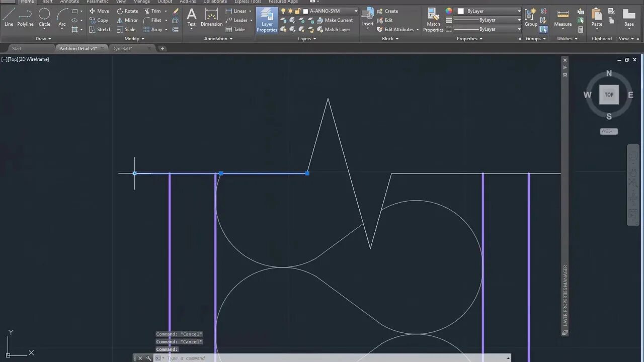The image size is (644, 362).
Task: Activate the Move command
Action: point(99,11)
